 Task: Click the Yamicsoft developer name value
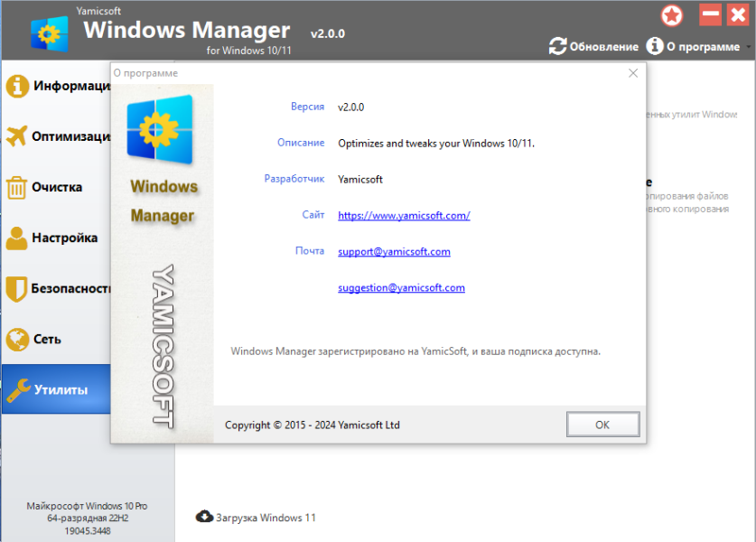[360, 180]
